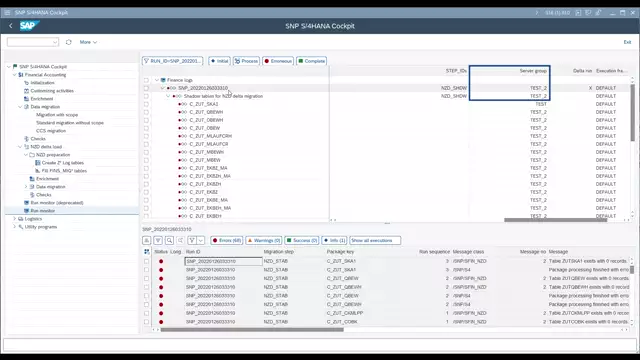Collapse the SNP S/4HANA Cockpit root node
640x360 pixels.
9,67
